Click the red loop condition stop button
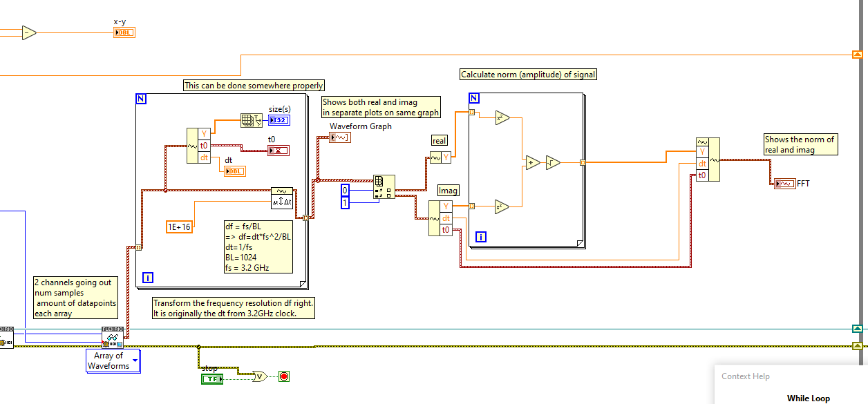Image resolution: width=868 pixels, height=404 pixels. tap(283, 376)
